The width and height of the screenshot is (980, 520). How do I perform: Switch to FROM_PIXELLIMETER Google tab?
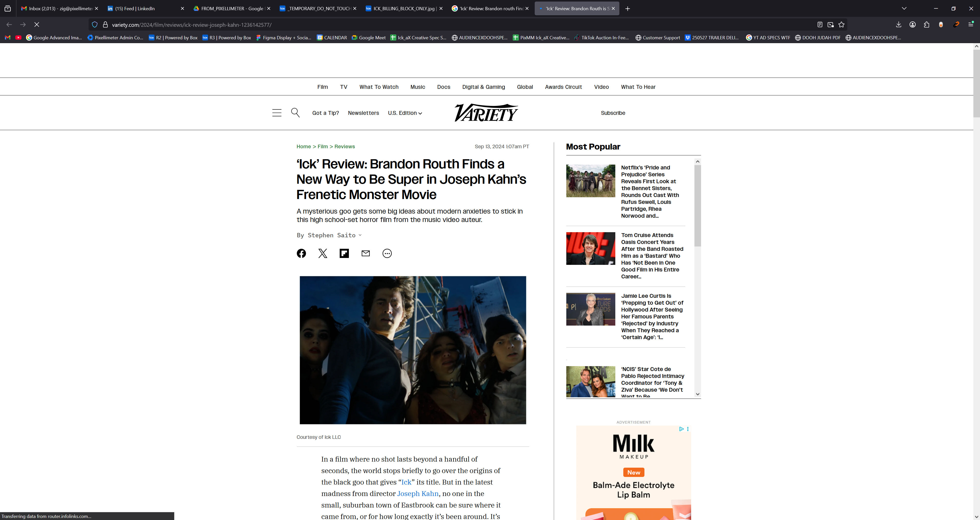point(232,8)
